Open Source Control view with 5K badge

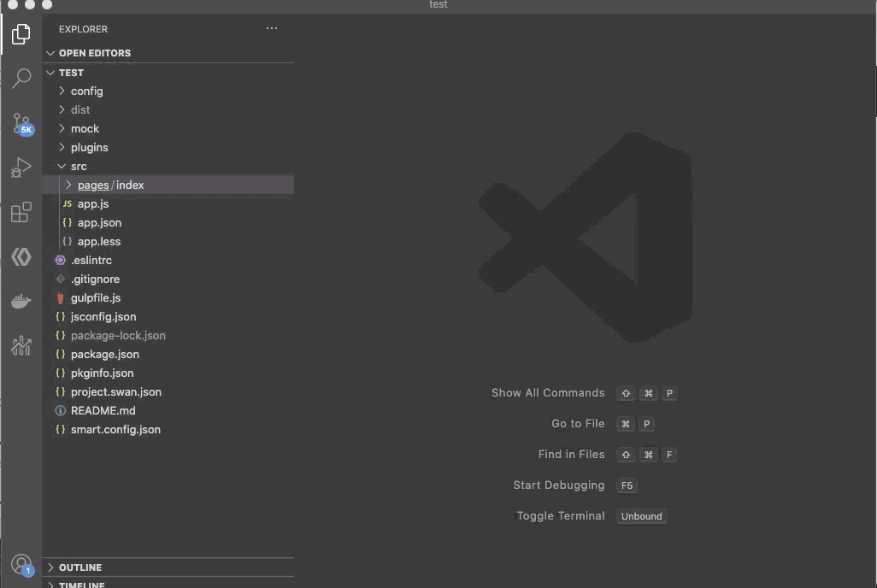click(22, 124)
